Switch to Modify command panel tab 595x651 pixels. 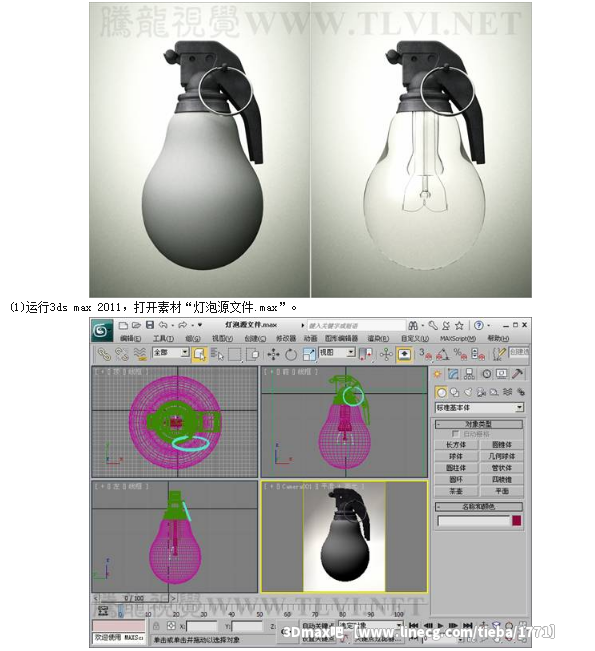click(x=453, y=374)
